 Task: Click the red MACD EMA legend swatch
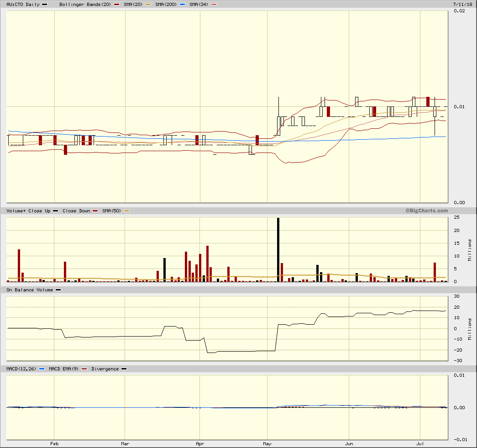click(x=84, y=369)
